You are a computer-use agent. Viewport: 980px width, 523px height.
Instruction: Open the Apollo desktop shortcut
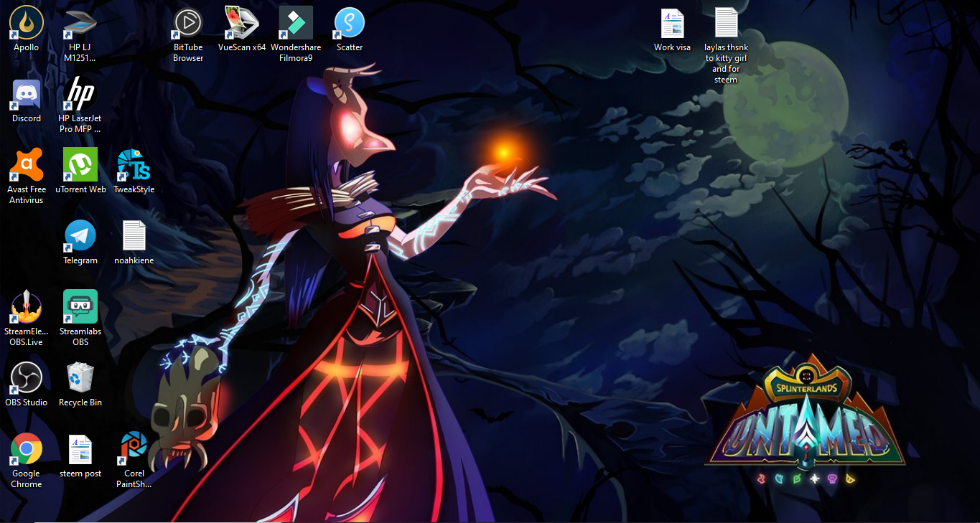(27, 22)
